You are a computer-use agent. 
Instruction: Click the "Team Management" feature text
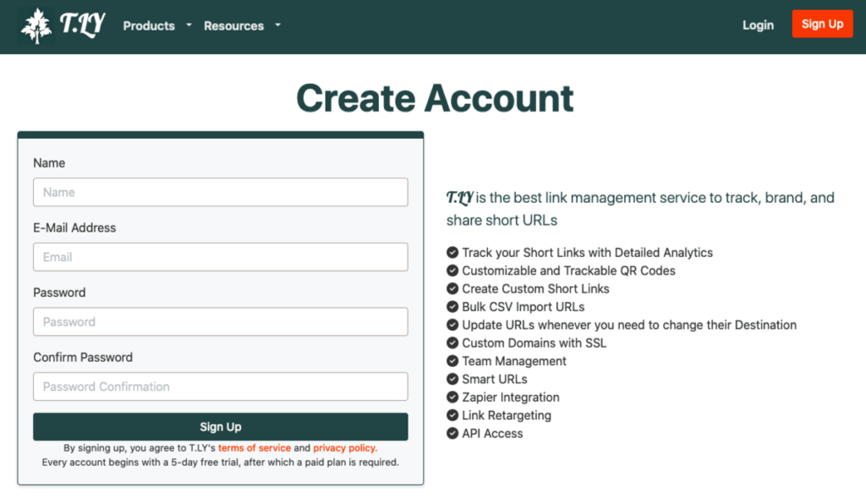coord(514,361)
